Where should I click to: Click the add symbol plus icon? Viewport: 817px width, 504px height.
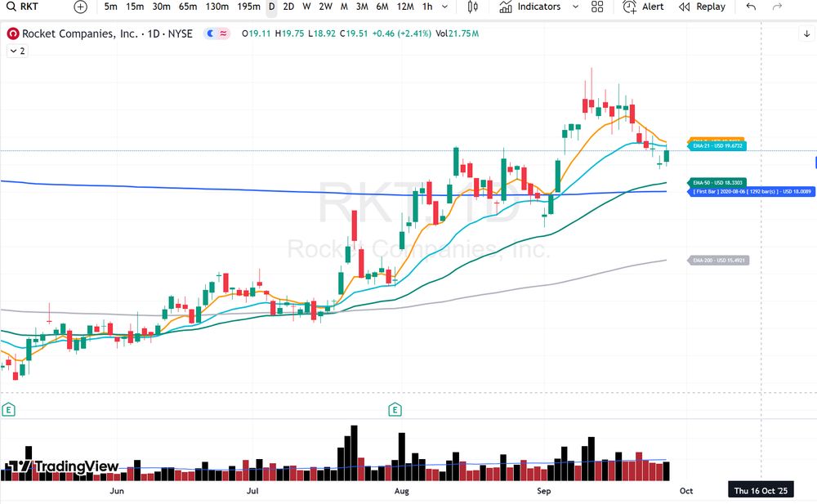(x=80, y=7)
